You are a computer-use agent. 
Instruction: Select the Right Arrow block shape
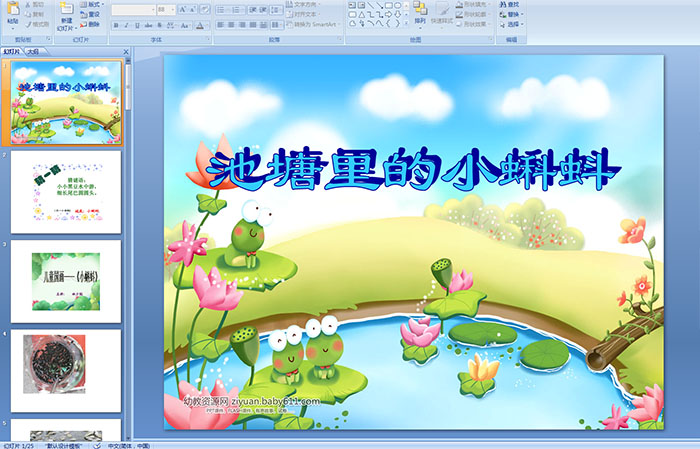point(388,14)
